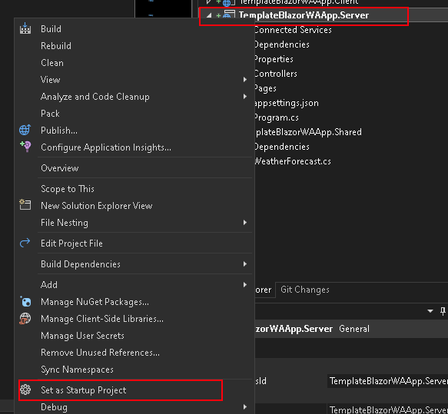Select Pages folder in Solution Explorer

tap(265, 89)
